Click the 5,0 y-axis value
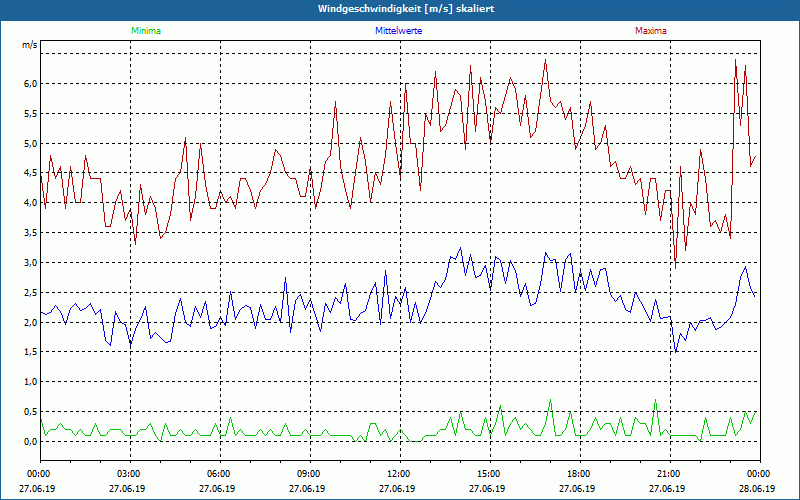Viewport: 800px width, 500px height. (31, 143)
